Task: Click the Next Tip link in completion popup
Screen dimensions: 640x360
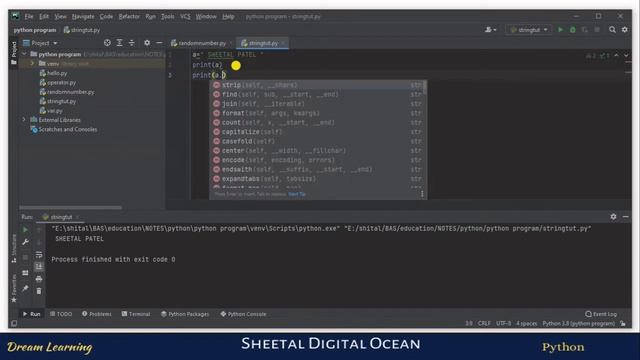Action: (297, 194)
